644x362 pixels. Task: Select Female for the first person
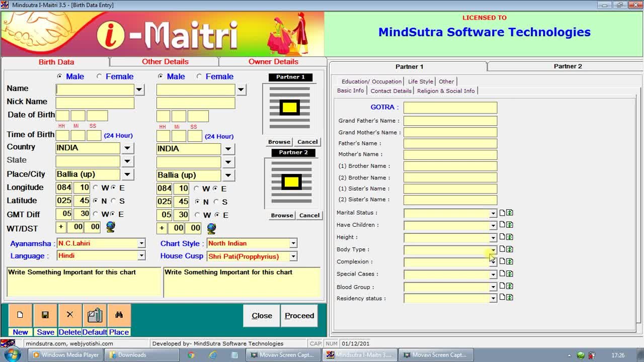click(99, 76)
